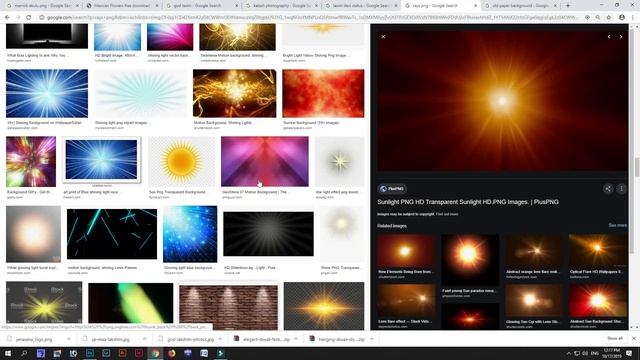Open related image 'Lens flare effect' stock video

406,301
